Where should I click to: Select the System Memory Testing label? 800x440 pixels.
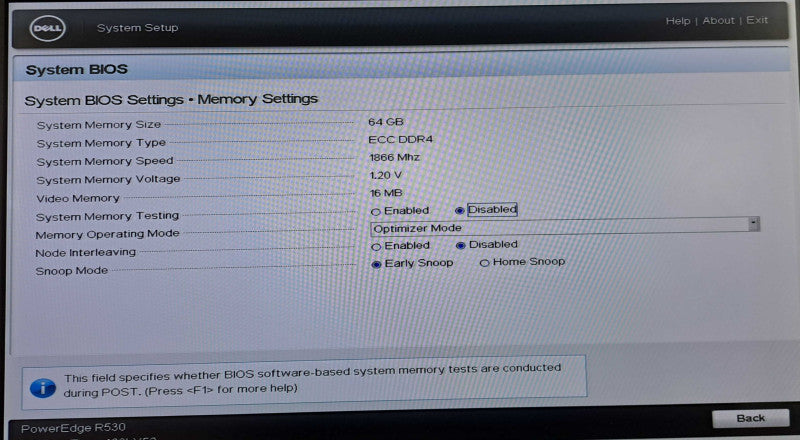107,216
